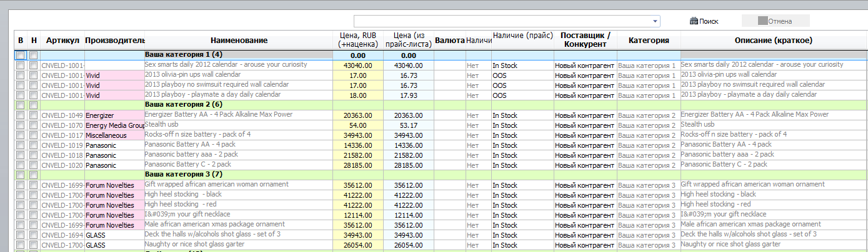Screen dimensions: 868x252
Task: Select article cell CNVELD-1019
Action: (62, 145)
